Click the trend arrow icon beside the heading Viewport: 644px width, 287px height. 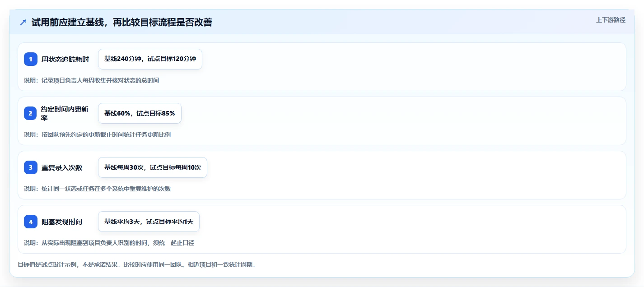click(23, 23)
